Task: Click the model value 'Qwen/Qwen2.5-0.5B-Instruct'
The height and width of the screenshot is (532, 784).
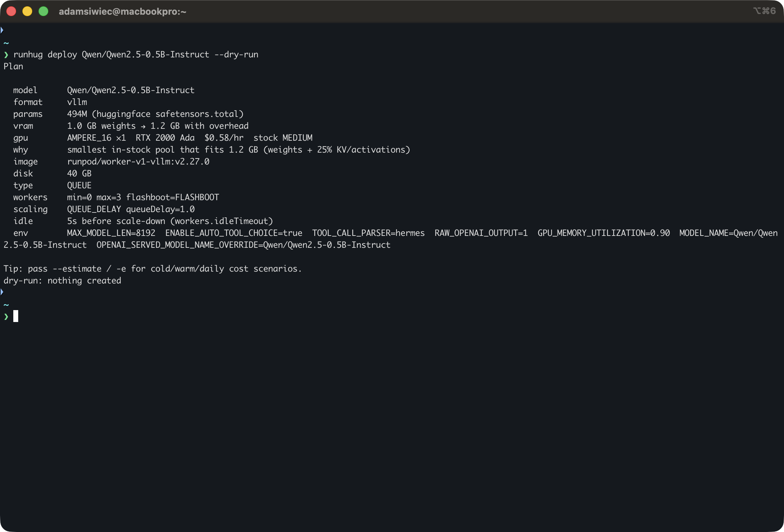Action: pos(131,90)
